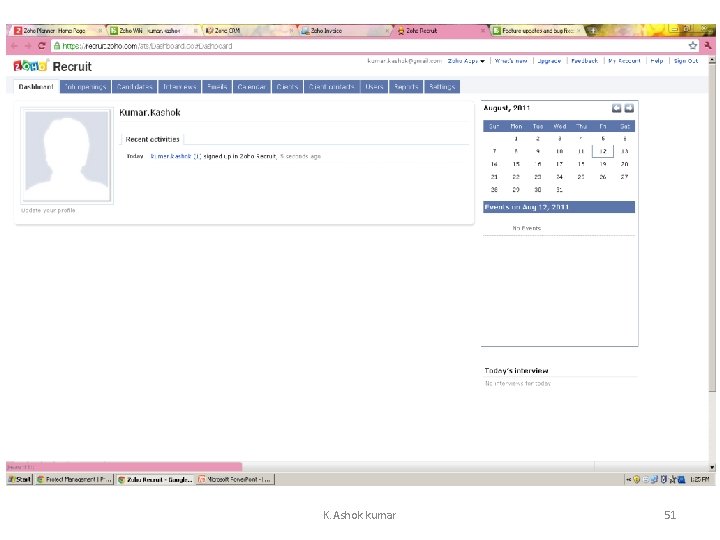This screenshot has width=720, height=540.
Task: Click 'No Events' text
Action: click(527, 228)
